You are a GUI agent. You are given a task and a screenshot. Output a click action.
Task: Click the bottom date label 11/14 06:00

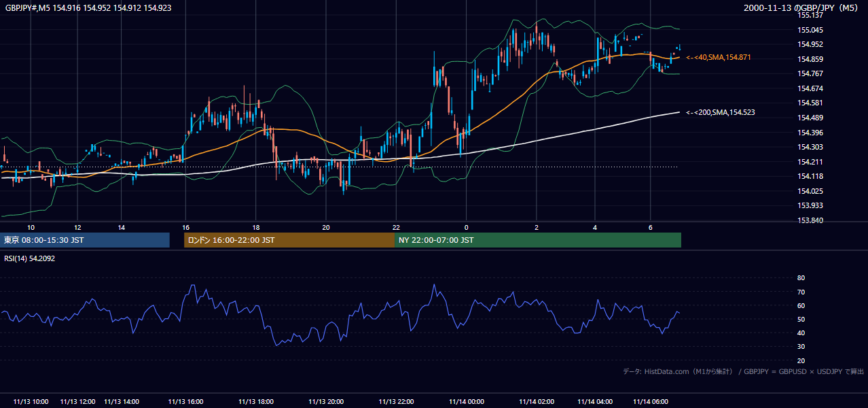click(651, 401)
